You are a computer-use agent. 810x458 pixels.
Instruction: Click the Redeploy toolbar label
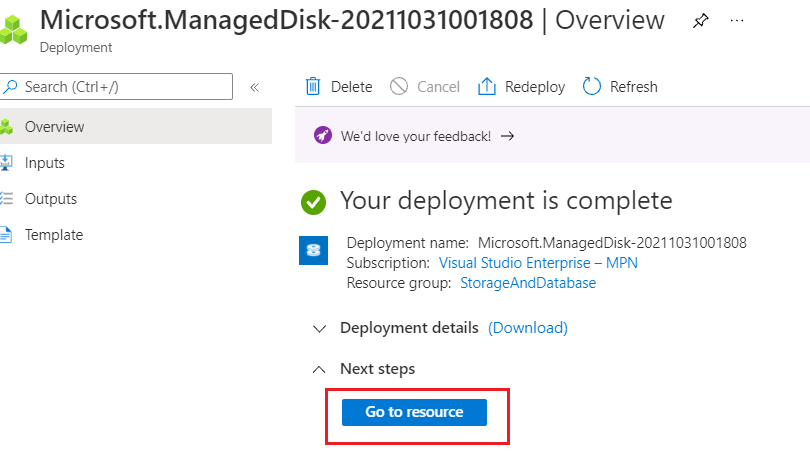pos(535,87)
